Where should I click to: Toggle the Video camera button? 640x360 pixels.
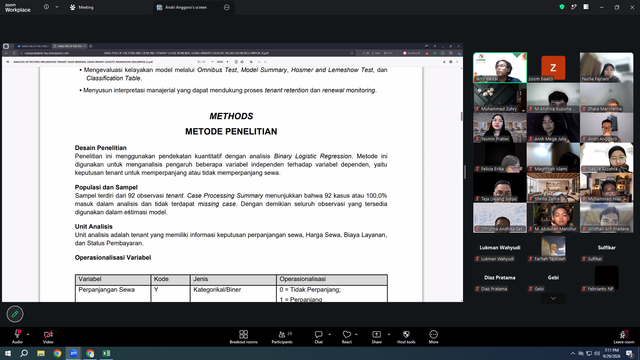coord(48,334)
